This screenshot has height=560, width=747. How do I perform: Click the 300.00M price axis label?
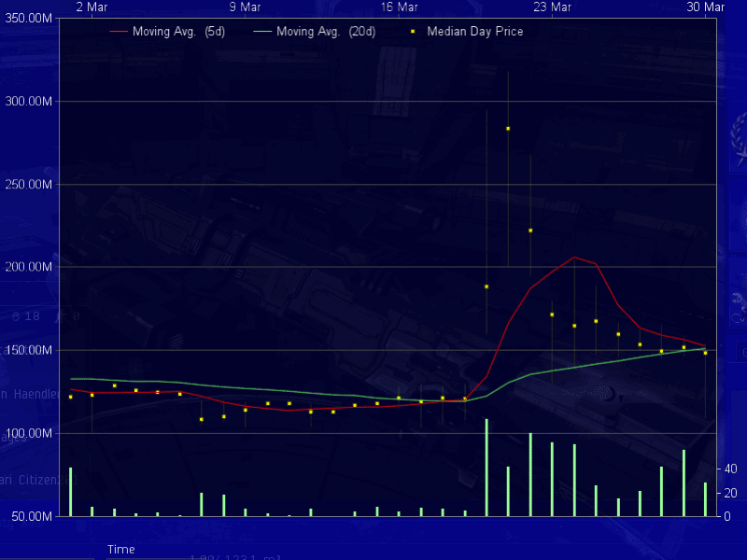[28, 101]
